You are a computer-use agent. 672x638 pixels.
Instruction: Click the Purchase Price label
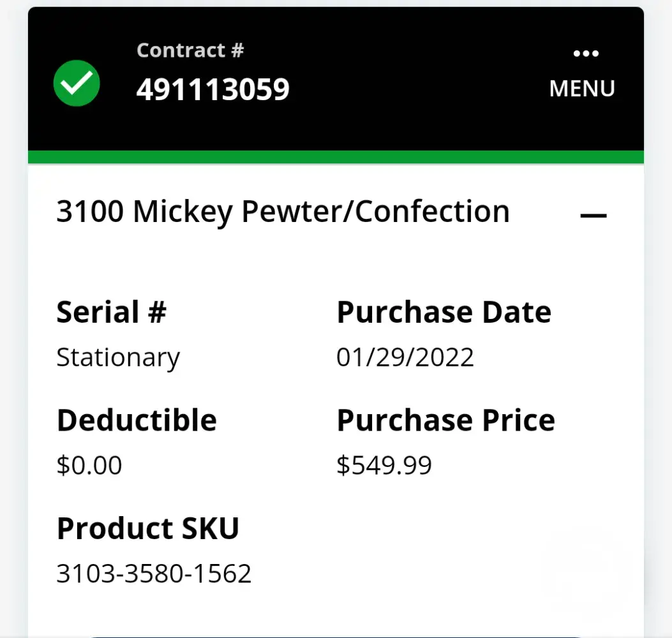445,420
